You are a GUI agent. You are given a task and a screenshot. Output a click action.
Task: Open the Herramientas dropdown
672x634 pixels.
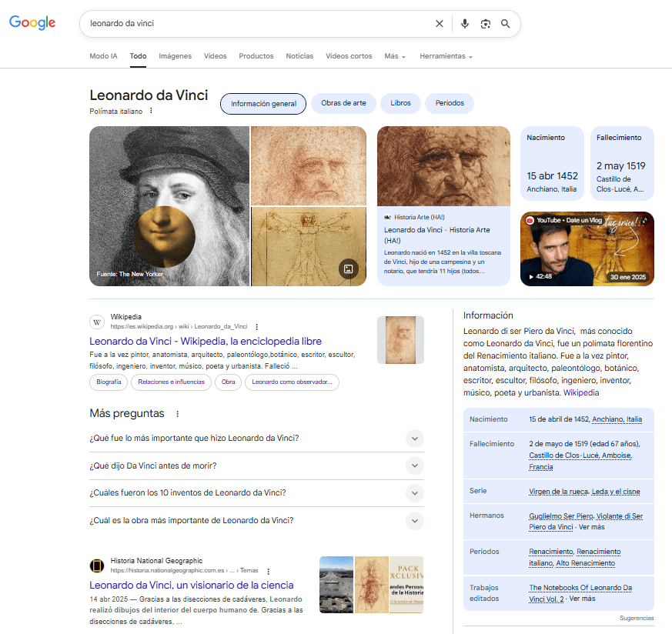coord(446,56)
